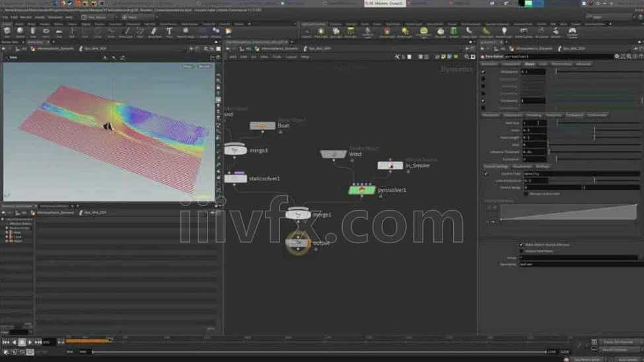644x362 pixels.
Task: Open the Shape parameter tab
Action: point(530,64)
